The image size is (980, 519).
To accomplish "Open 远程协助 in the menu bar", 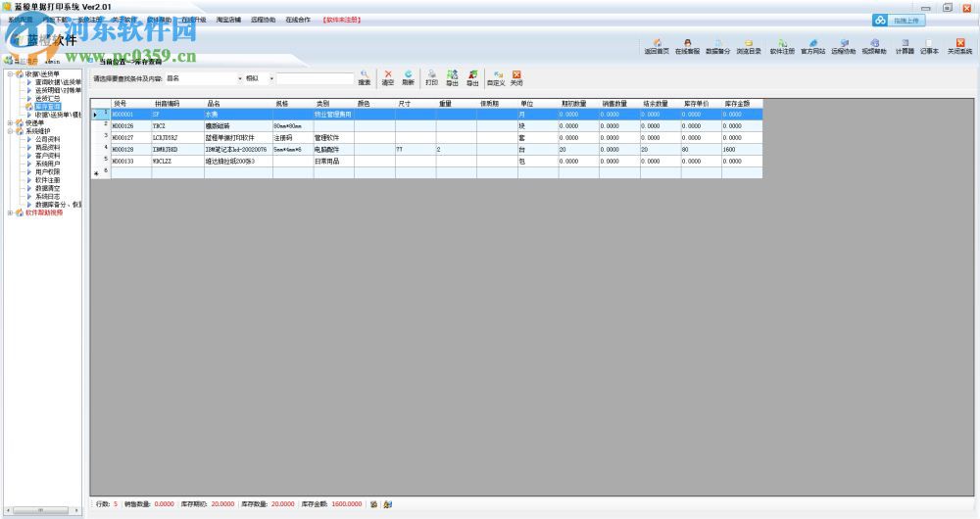I will (x=263, y=20).
